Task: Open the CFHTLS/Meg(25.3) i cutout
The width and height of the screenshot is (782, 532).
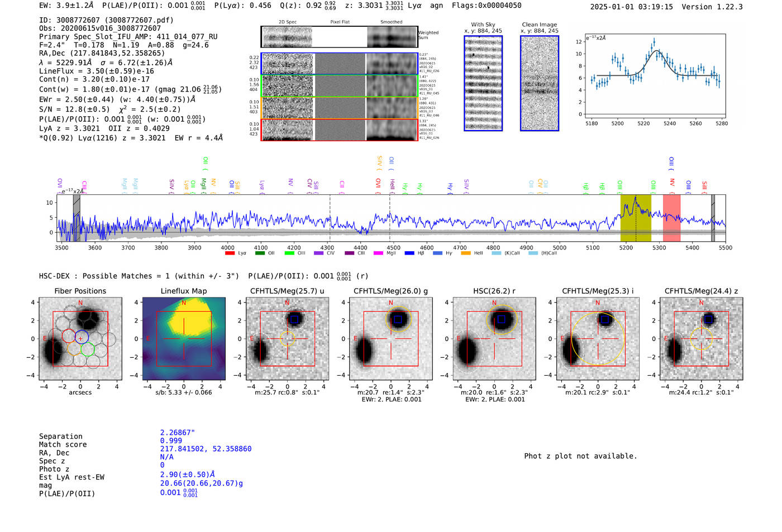Action: (598, 338)
